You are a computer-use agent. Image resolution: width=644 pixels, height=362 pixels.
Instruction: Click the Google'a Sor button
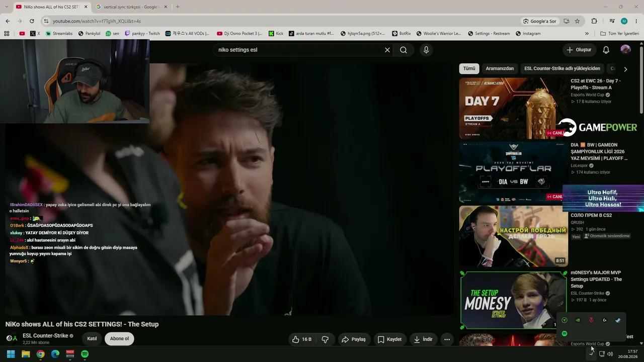click(539, 21)
